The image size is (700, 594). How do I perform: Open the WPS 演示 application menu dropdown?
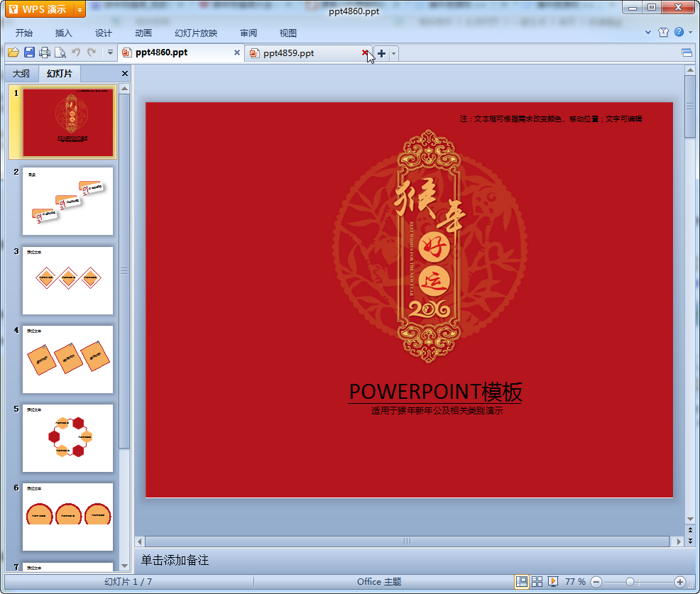tap(80, 9)
